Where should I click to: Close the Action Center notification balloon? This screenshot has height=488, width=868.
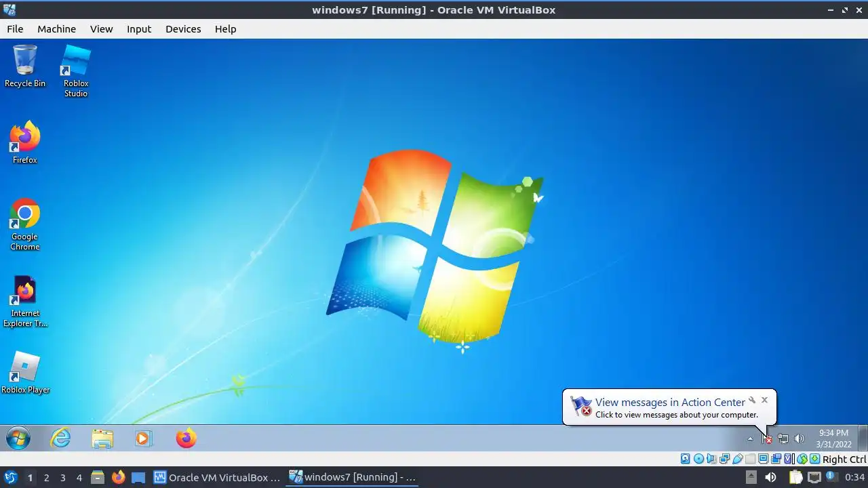764,400
